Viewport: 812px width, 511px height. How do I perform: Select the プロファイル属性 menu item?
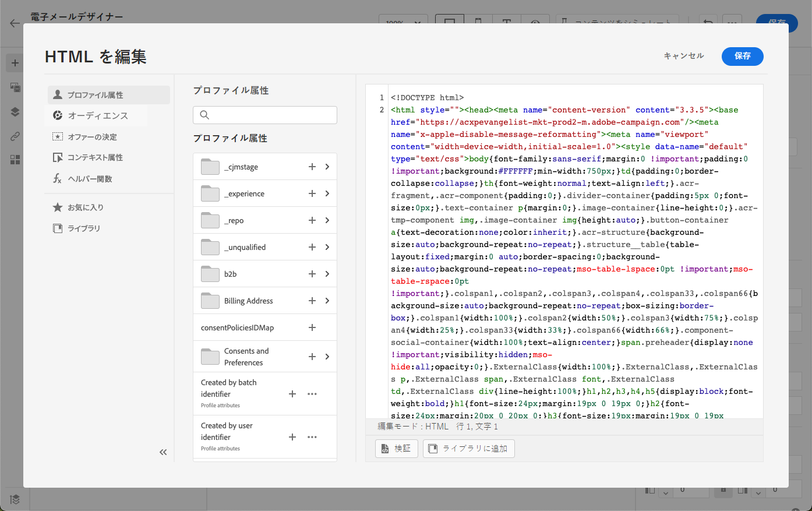pos(109,95)
